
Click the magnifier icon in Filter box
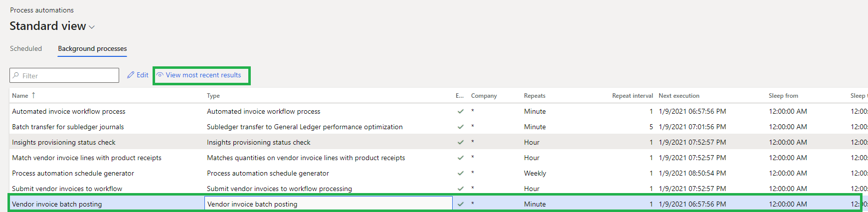coord(16,75)
